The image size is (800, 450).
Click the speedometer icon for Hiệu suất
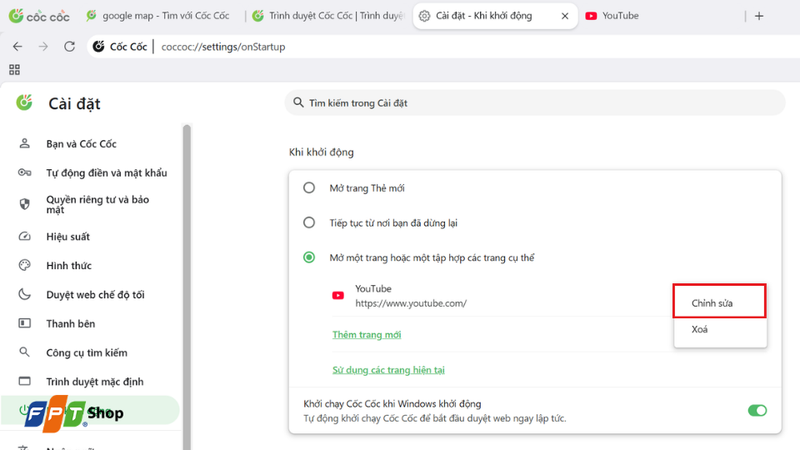point(24,236)
